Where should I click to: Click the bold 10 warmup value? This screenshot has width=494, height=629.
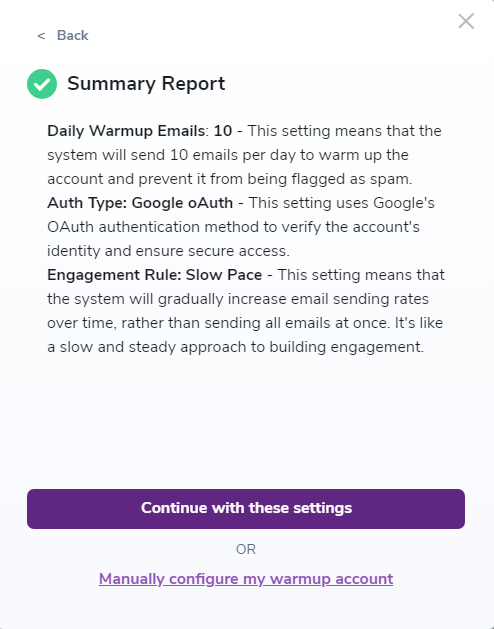pyautogui.click(x=223, y=131)
